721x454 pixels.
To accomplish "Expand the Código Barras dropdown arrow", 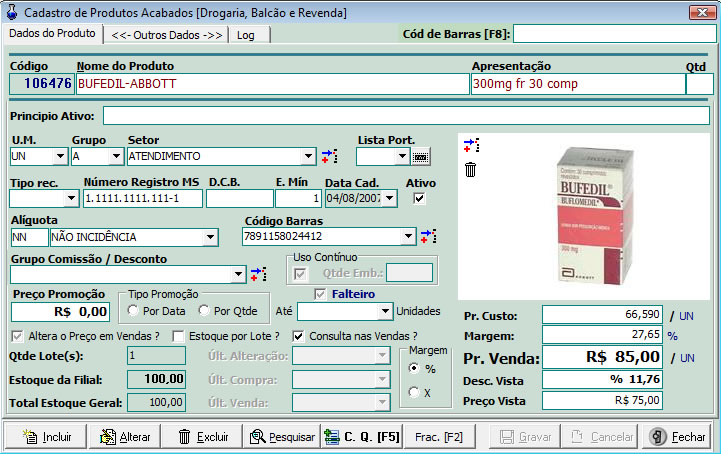I will pyautogui.click(x=408, y=236).
